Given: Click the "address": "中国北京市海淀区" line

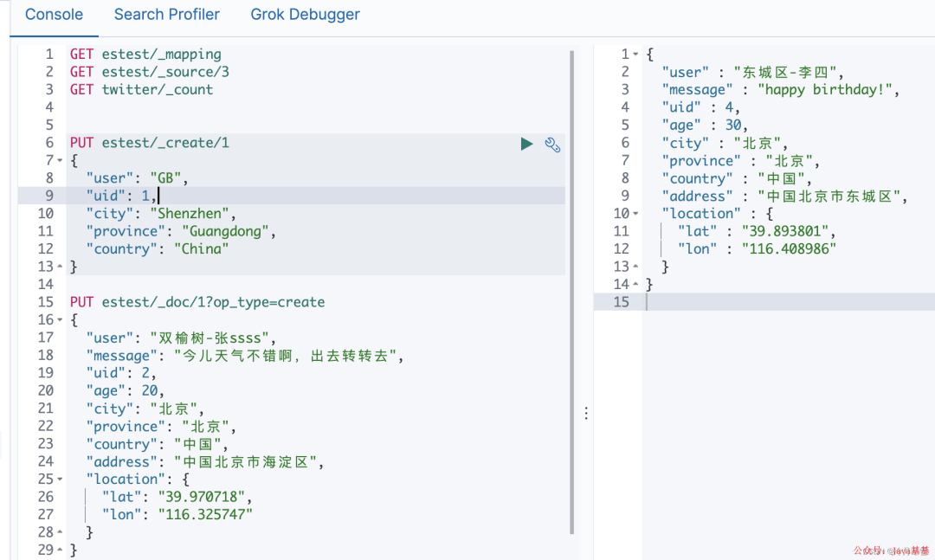Looking at the screenshot, I should click(205, 461).
